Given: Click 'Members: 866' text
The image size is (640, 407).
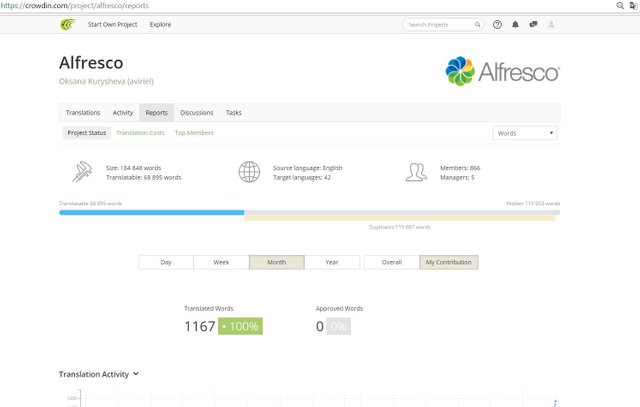Looking at the screenshot, I should [460, 168].
